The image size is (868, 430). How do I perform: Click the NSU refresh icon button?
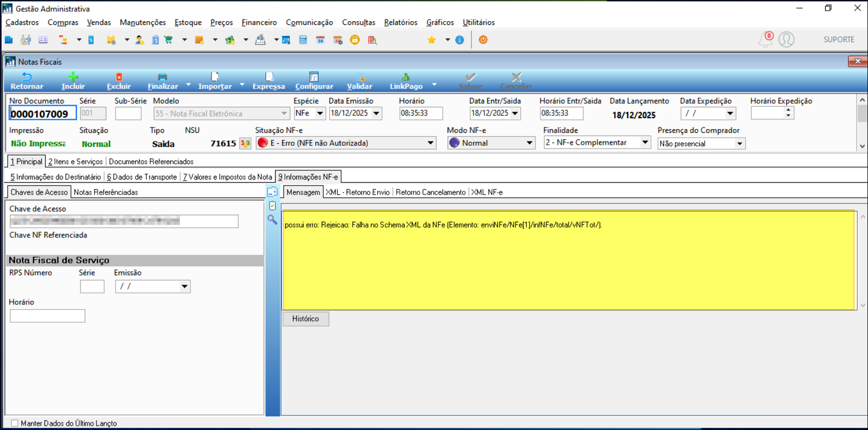pos(245,143)
